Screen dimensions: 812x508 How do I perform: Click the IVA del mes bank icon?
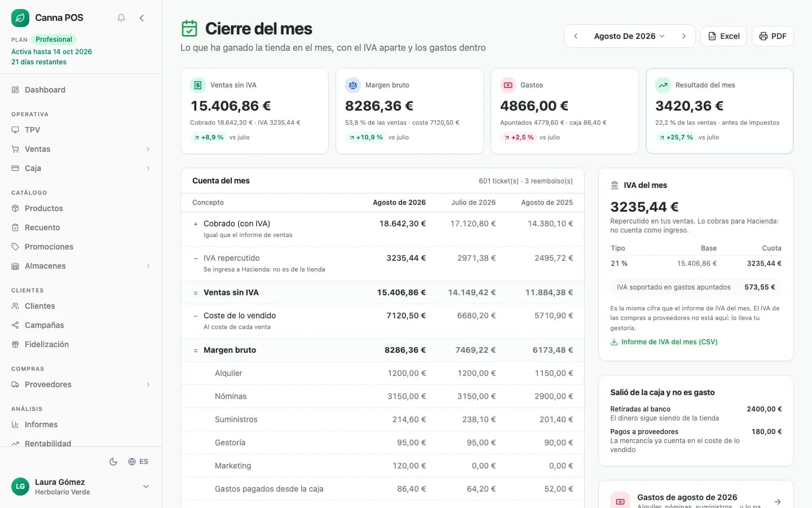coord(615,185)
